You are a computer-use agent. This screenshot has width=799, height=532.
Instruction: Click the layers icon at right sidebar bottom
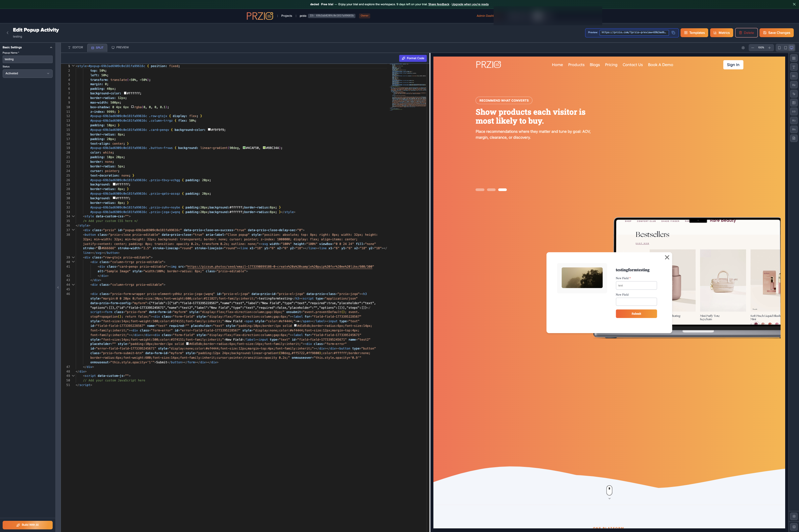coord(794,527)
